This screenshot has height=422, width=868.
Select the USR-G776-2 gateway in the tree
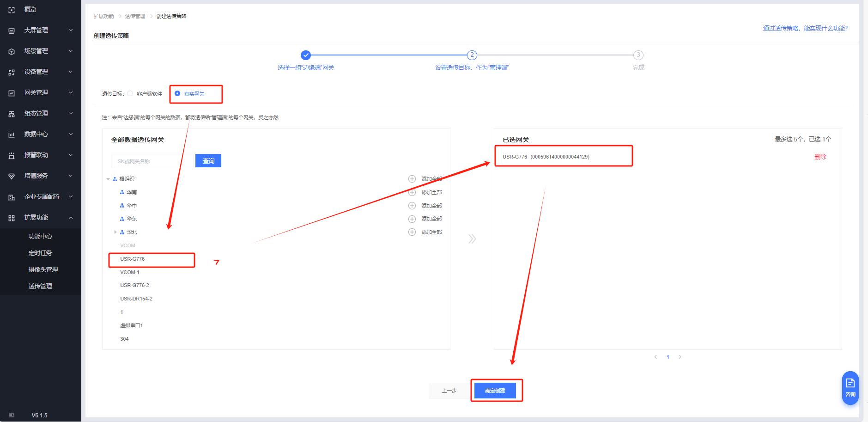[x=134, y=285]
